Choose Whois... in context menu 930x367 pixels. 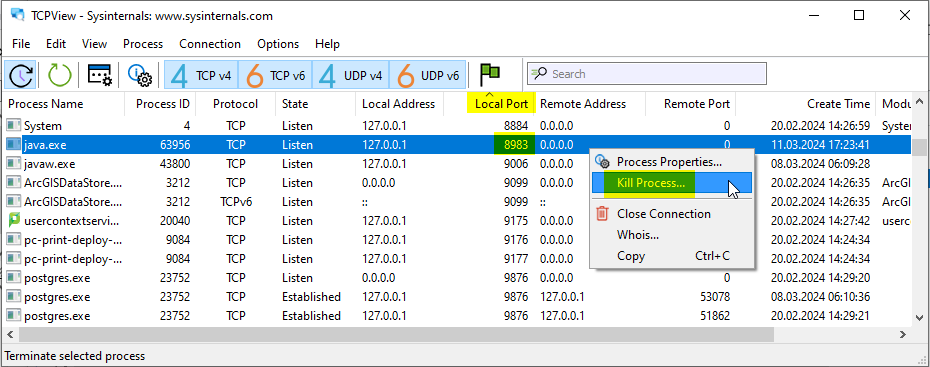[671, 235]
